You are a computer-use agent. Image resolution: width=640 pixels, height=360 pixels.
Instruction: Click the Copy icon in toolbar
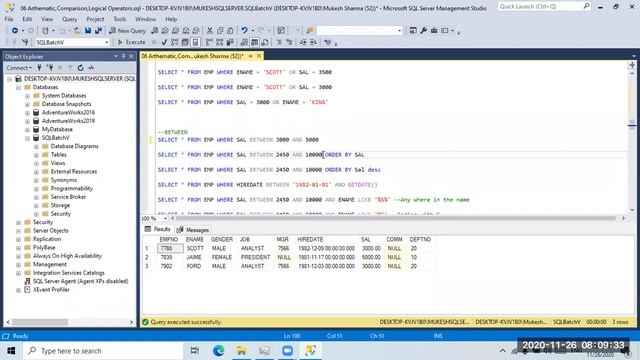click(220, 31)
